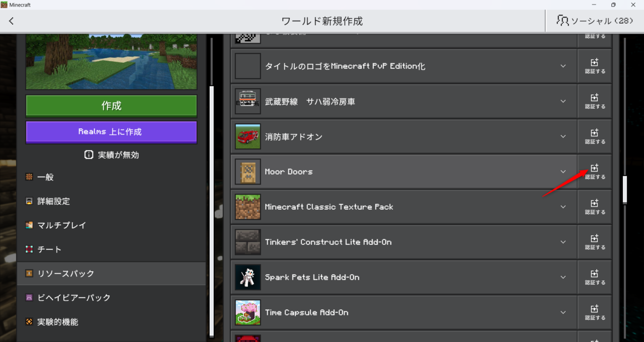Click the ビヘイビアーパック tab icon
This screenshot has width=644, height=342.
[29, 298]
